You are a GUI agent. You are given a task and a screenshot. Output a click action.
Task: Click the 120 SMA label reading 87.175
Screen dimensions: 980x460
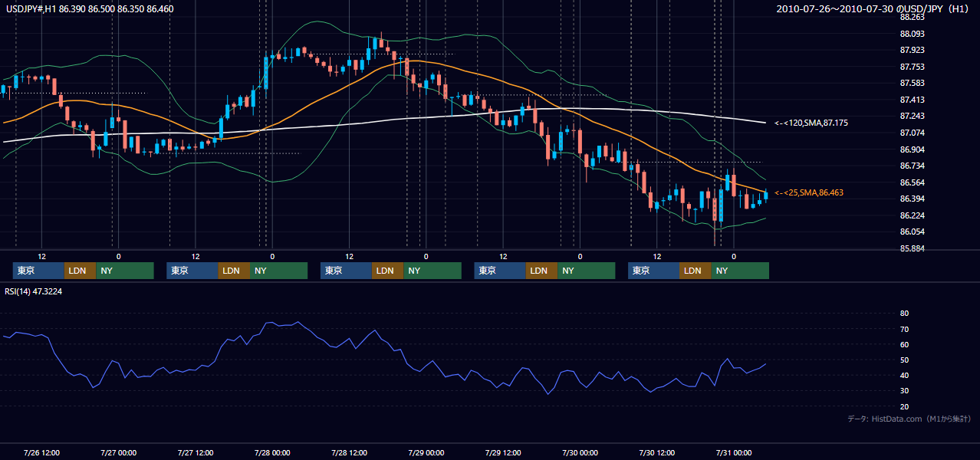(x=811, y=123)
